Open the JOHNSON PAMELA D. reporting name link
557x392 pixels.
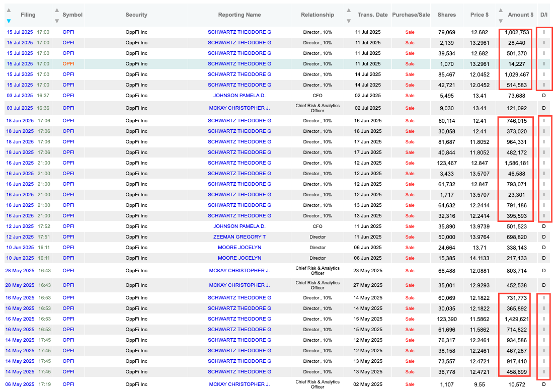click(240, 96)
